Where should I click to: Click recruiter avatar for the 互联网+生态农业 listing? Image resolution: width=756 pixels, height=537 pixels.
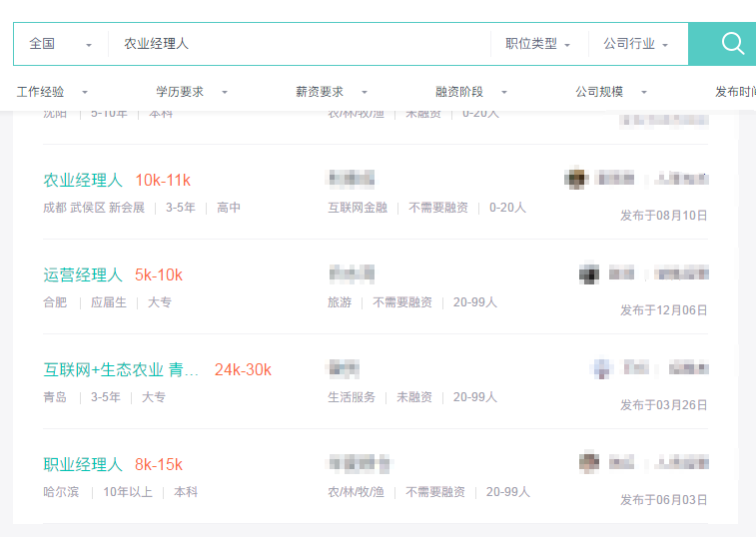point(602,368)
